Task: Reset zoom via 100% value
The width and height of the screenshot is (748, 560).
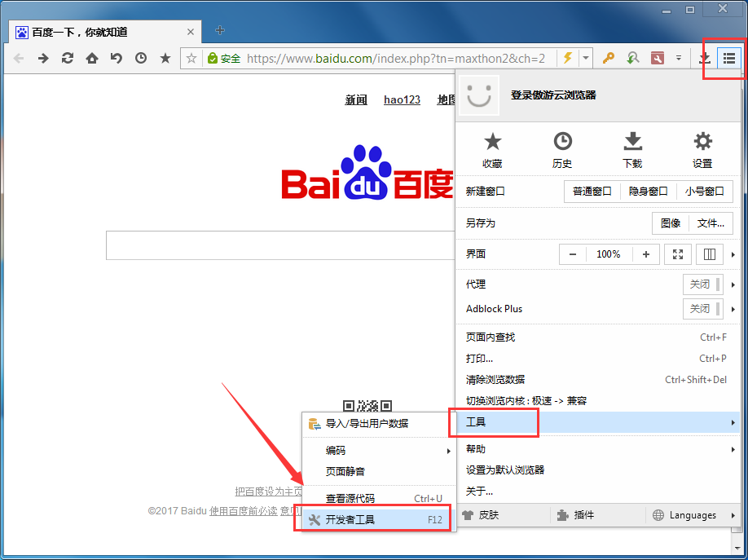Action: pyautogui.click(x=609, y=254)
